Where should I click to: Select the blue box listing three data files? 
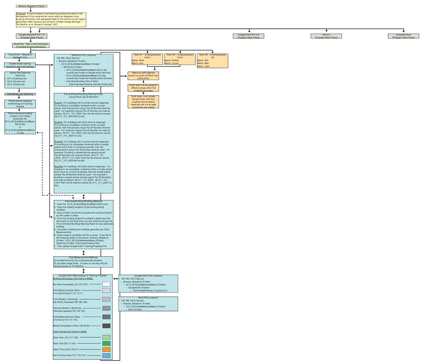click(20, 80)
